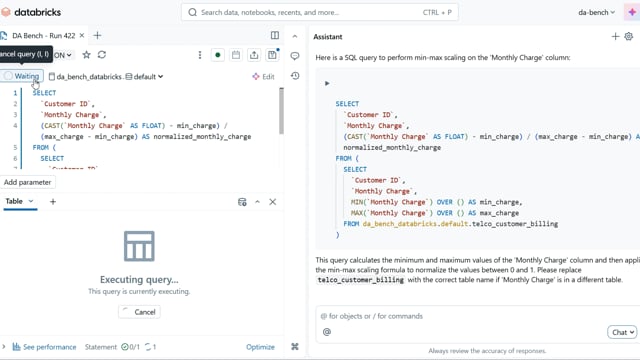Click telco_customer_billing inline code text

coord(361,280)
